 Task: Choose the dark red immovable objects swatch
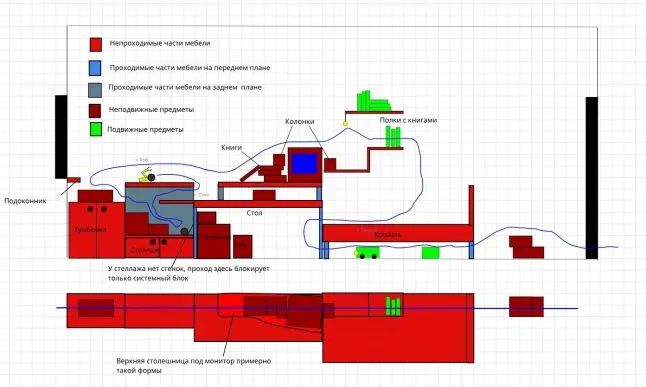point(95,111)
